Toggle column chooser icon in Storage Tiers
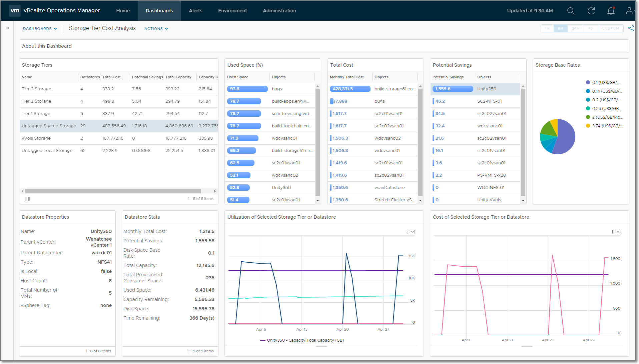This screenshot has height=364, width=639. pyautogui.click(x=27, y=199)
